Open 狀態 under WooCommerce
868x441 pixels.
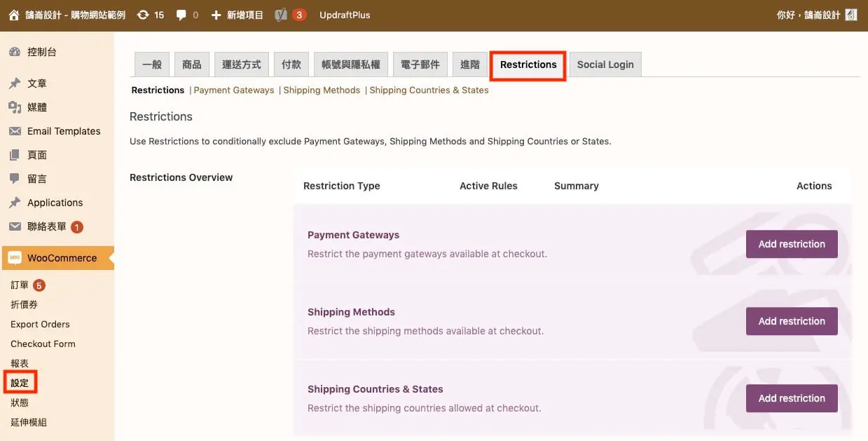pos(20,403)
